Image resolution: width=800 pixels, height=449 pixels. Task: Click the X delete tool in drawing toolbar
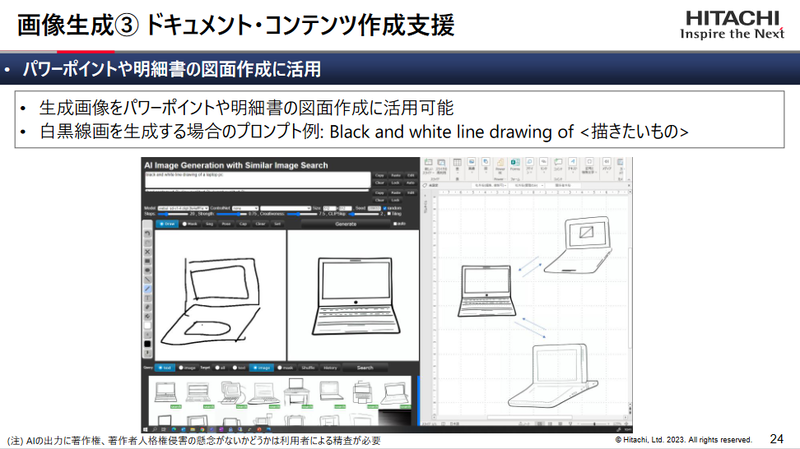147,252
